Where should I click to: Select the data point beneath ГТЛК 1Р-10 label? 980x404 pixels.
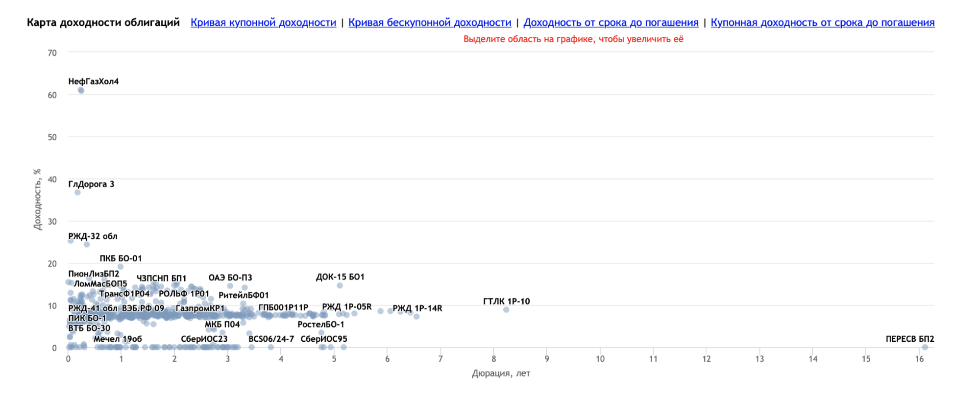click(506, 310)
